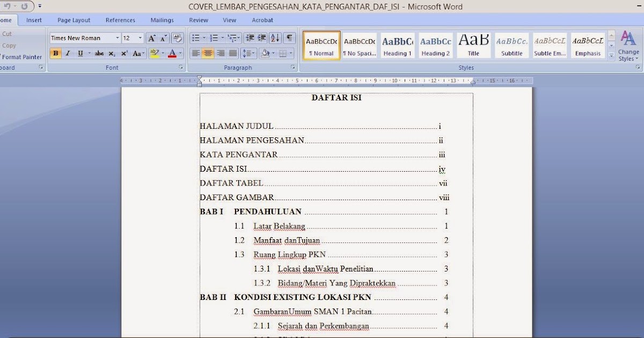This screenshot has width=644, height=338.
Task: Open the Paragraph dialog launcher
Action: click(x=292, y=68)
